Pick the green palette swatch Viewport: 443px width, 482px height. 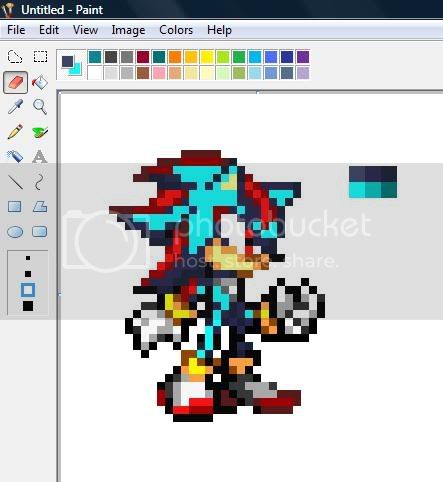pyautogui.click(x=239, y=57)
